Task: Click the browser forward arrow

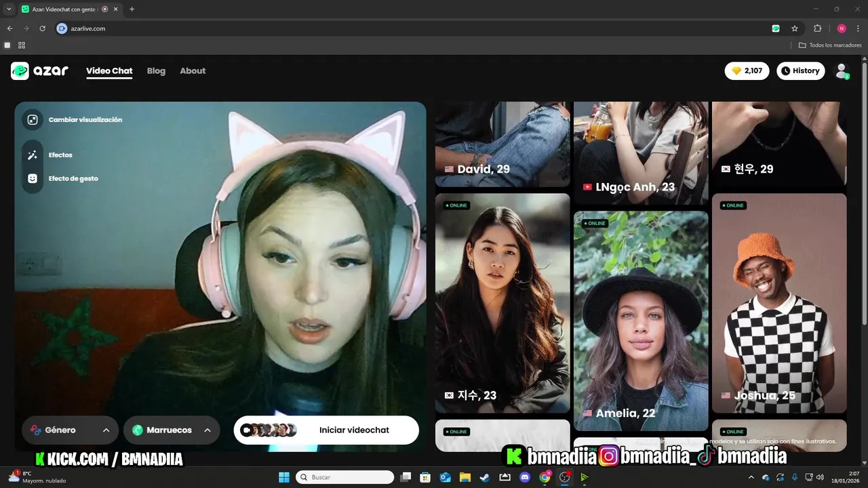Action: (26, 28)
